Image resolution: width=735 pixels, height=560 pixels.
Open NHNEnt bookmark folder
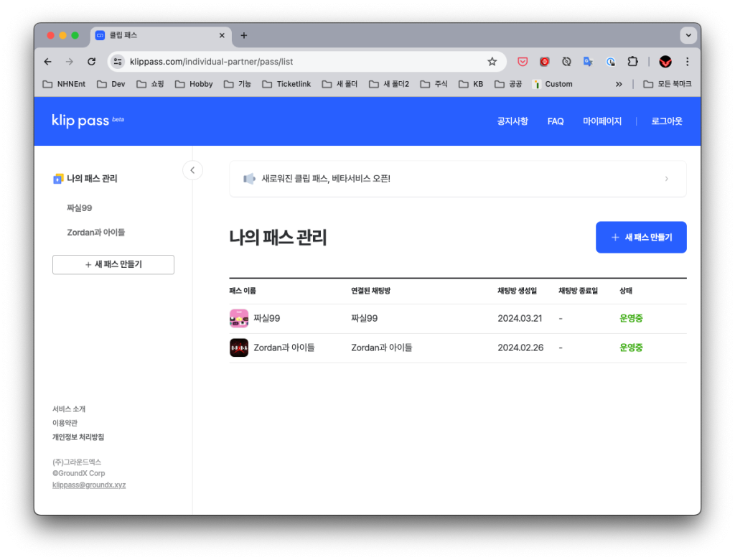[64, 84]
